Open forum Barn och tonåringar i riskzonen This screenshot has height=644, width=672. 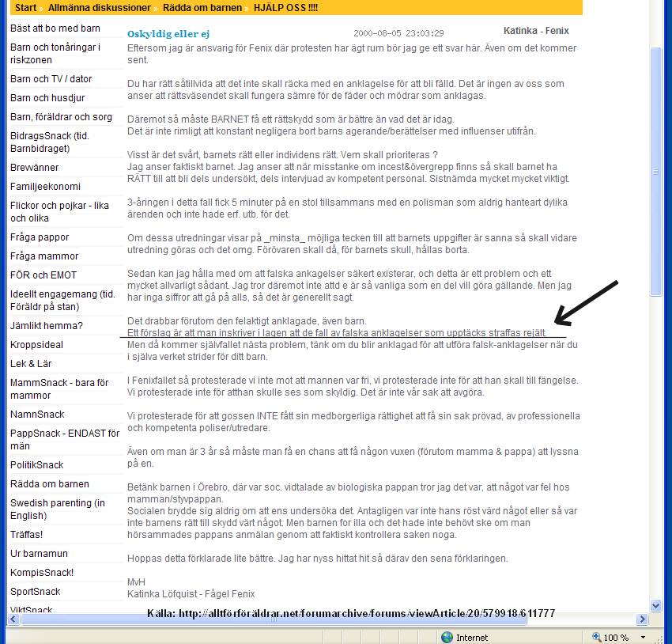(x=55, y=54)
